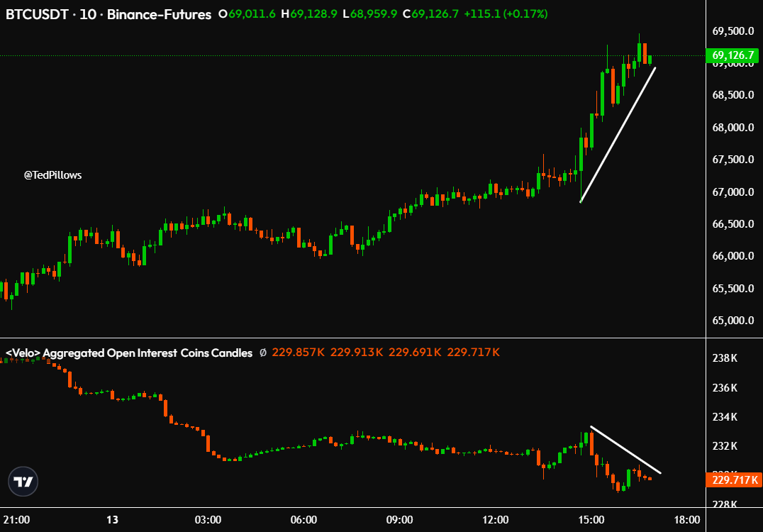Screen dimensions: 763x532
Task: Click the 67,000.0 price axis label
Action: click(733, 192)
